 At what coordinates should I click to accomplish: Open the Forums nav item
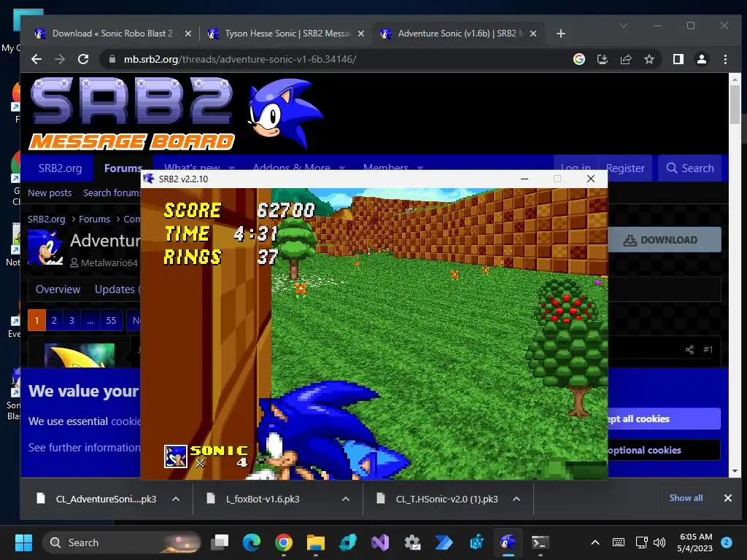pyautogui.click(x=123, y=168)
